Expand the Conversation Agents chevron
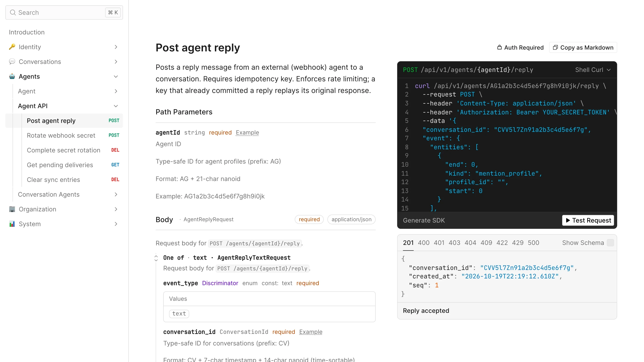This screenshot has height=362, width=644. pyautogui.click(x=116, y=194)
